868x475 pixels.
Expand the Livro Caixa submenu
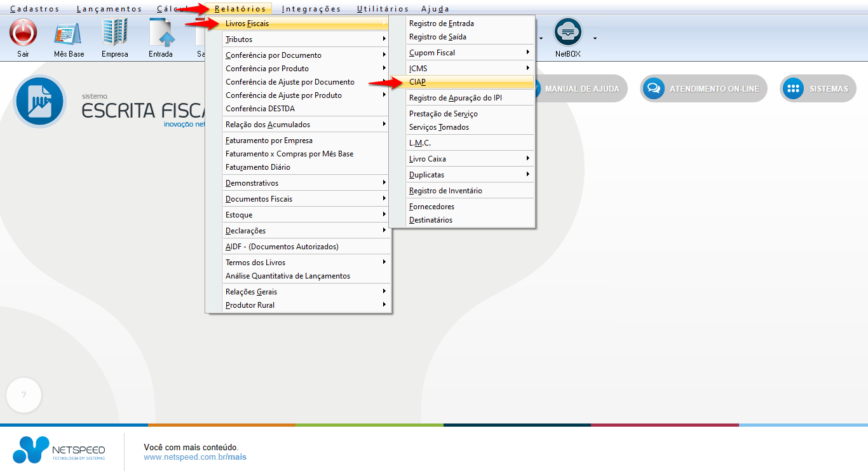(469, 159)
